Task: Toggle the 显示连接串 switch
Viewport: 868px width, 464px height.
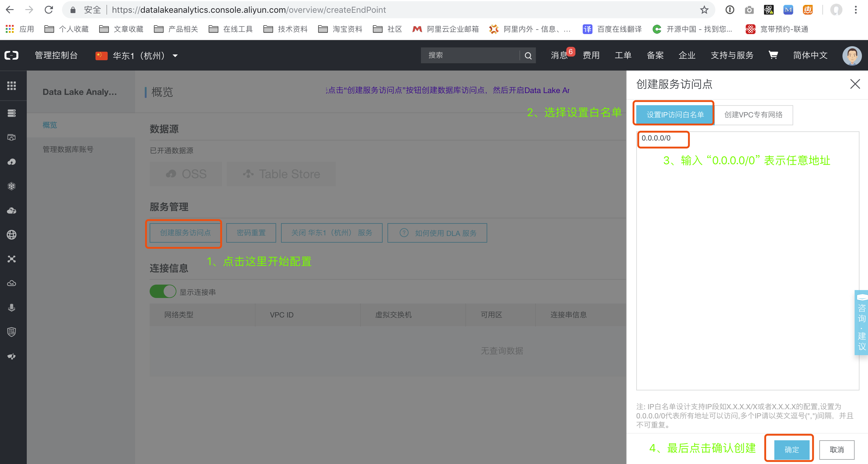Action: (x=163, y=292)
